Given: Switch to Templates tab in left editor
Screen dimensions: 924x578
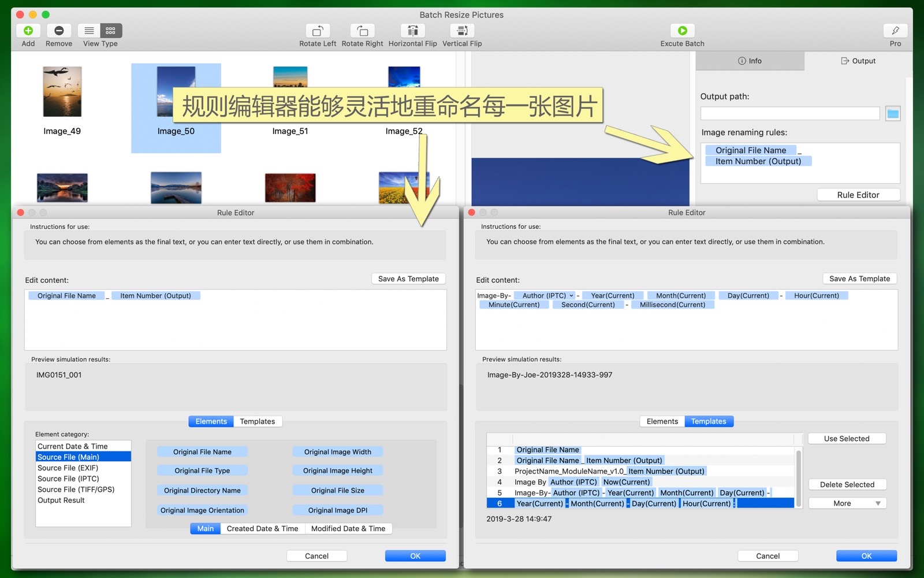Looking at the screenshot, I should [258, 421].
